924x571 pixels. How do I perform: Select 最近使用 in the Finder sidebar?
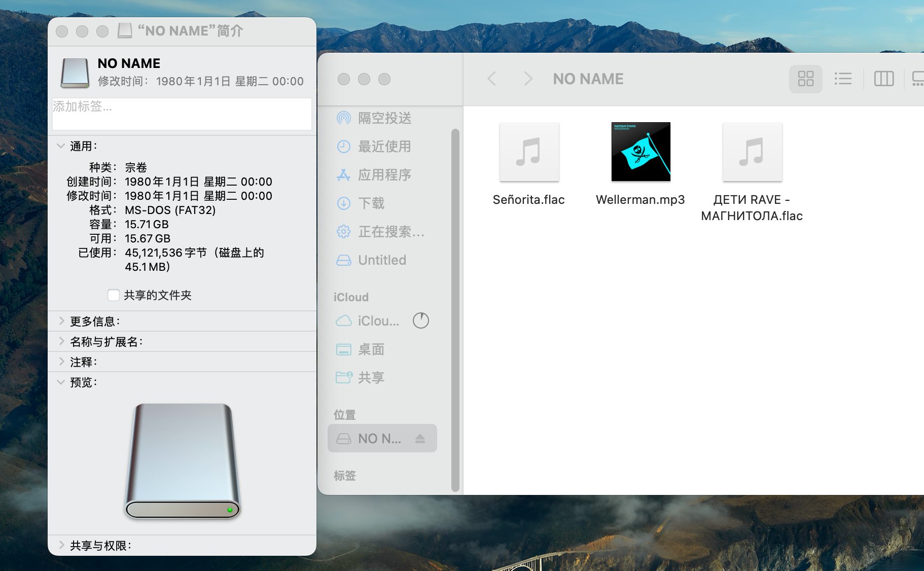(x=384, y=146)
